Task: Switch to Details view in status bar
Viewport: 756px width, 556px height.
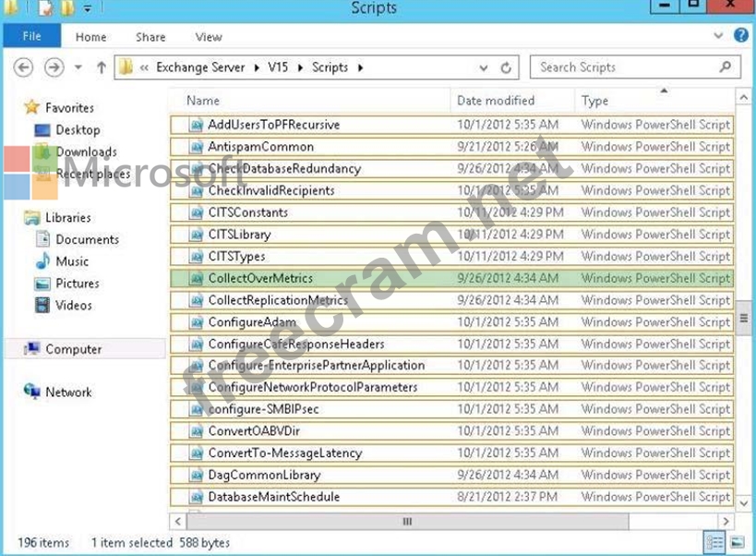Action: tap(714, 543)
